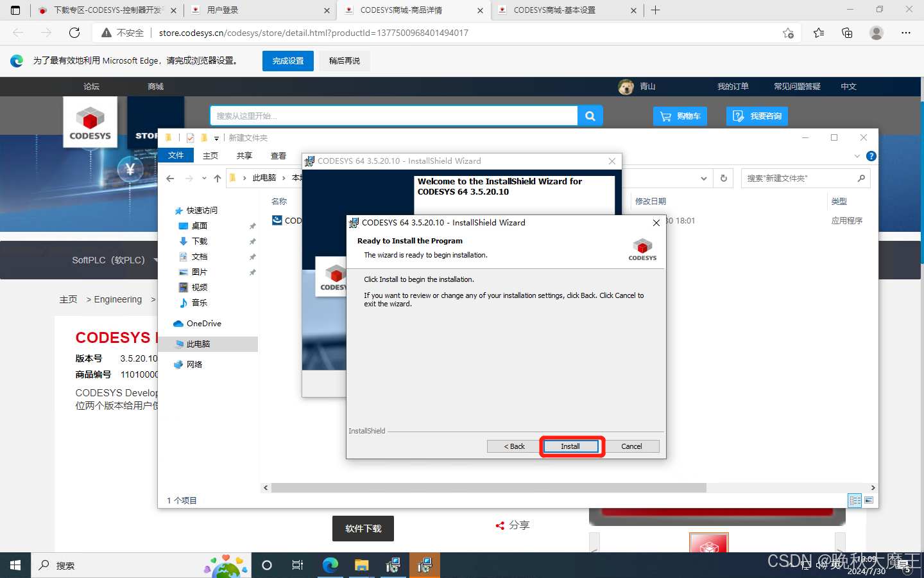Screen dimensions: 924x578
Task: Open the 共享 ribbon tab in Explorer
Action: coord(244,155)
